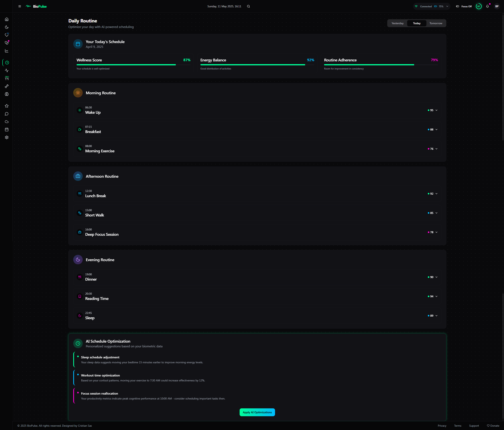The width and height of the screenshot is (504, 430).
Task: Switch to the Yesterday tab
Action: (x=397, y=23)
